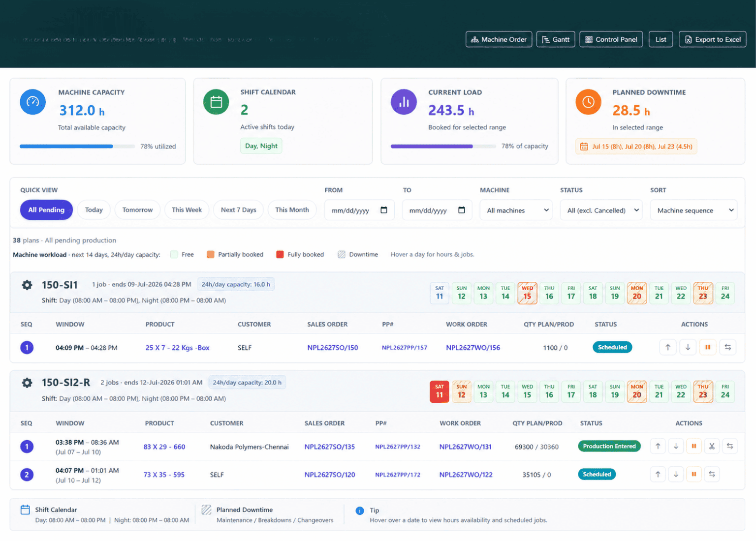Pause the NPL2627WO/122 job

tap(694, 474)
